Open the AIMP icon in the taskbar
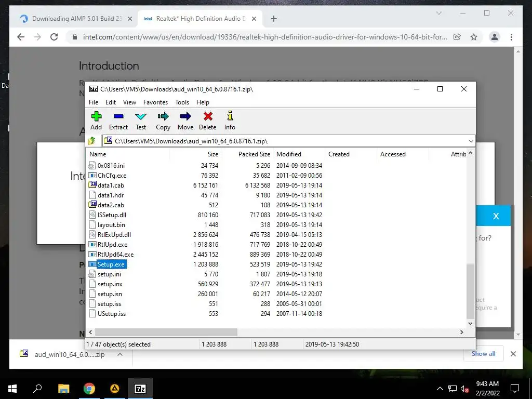 pyautogui.click(x=115, y=389)
